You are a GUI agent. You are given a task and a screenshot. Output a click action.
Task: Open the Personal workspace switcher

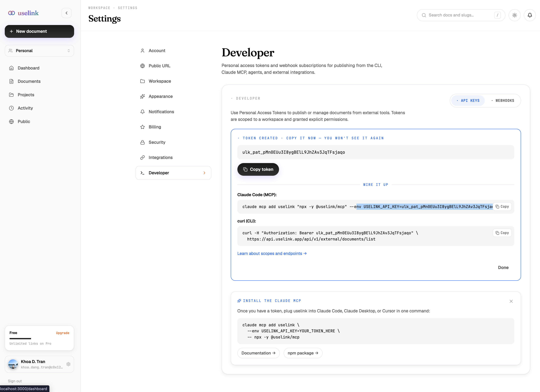pyautogui.click(x=39, y=51)
